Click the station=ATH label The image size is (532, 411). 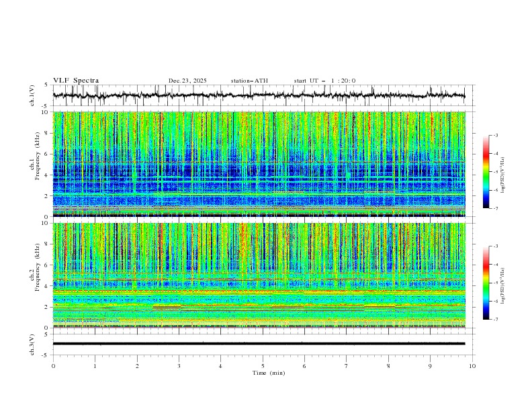point(249,81)
